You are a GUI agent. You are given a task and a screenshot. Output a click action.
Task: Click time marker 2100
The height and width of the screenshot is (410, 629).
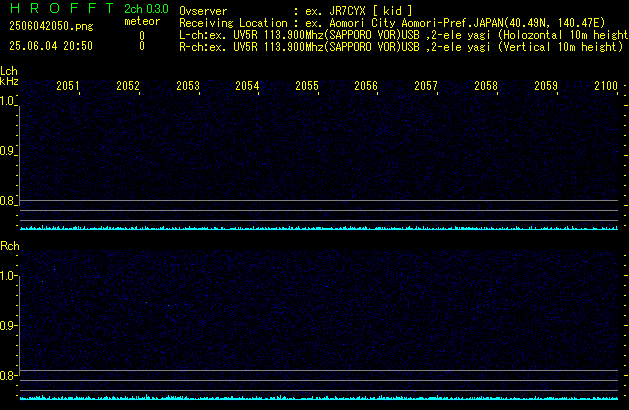tap(606, 86)
